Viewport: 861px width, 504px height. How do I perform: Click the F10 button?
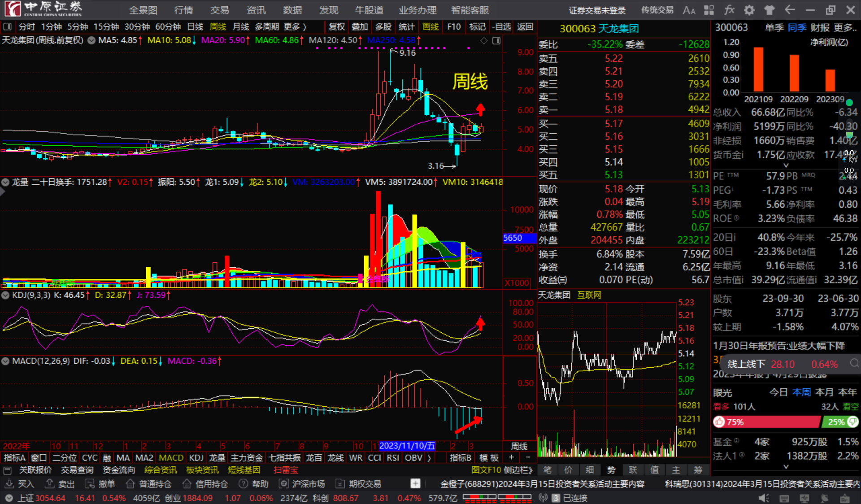click(x=454, y=27)
